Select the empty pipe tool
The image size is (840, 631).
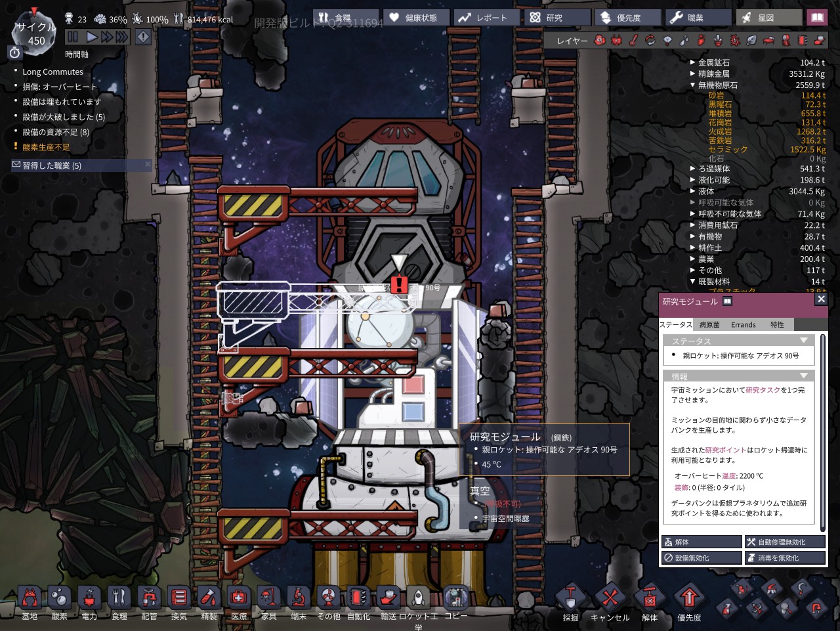pyautogui.click(x=816, y=608)
